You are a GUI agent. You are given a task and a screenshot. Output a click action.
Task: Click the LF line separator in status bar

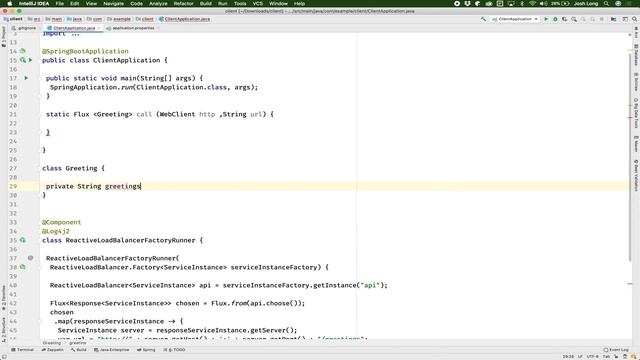point(580,356)
